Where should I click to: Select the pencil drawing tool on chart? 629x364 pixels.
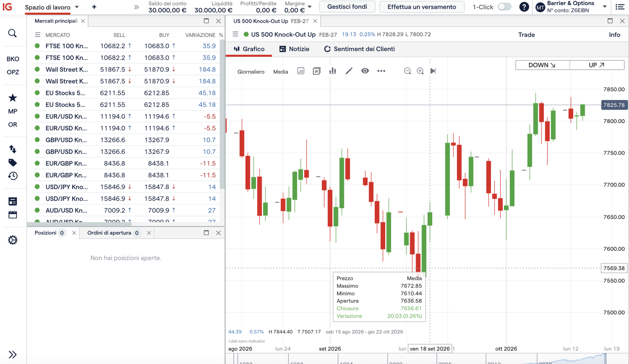(x=349, y=71)
